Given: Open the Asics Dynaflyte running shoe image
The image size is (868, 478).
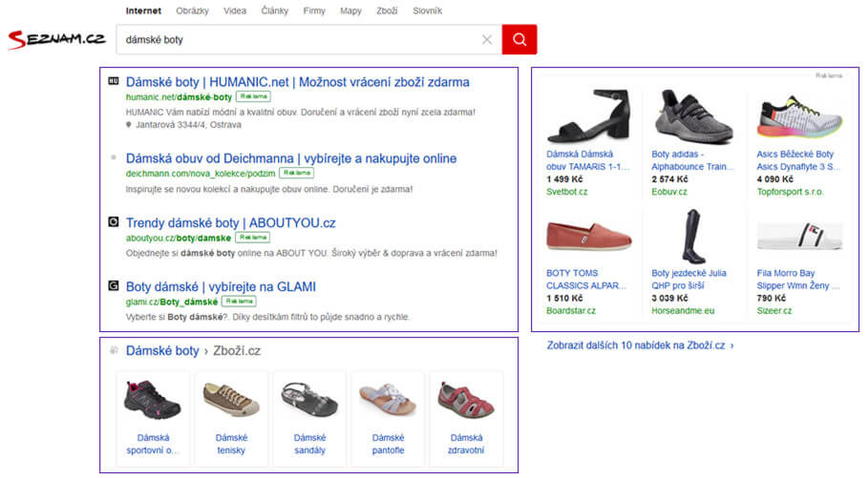Looking at the screenshot, I should click(799, 117).
